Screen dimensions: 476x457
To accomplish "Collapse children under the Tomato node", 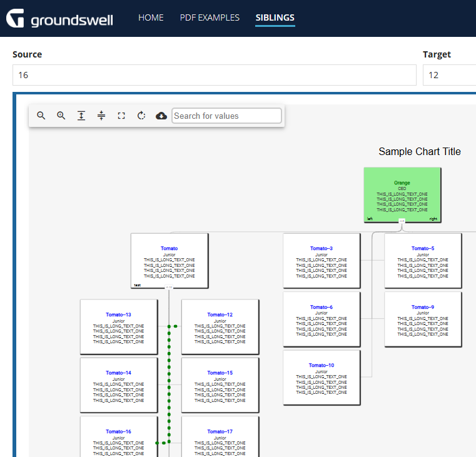I will point(169,287).
